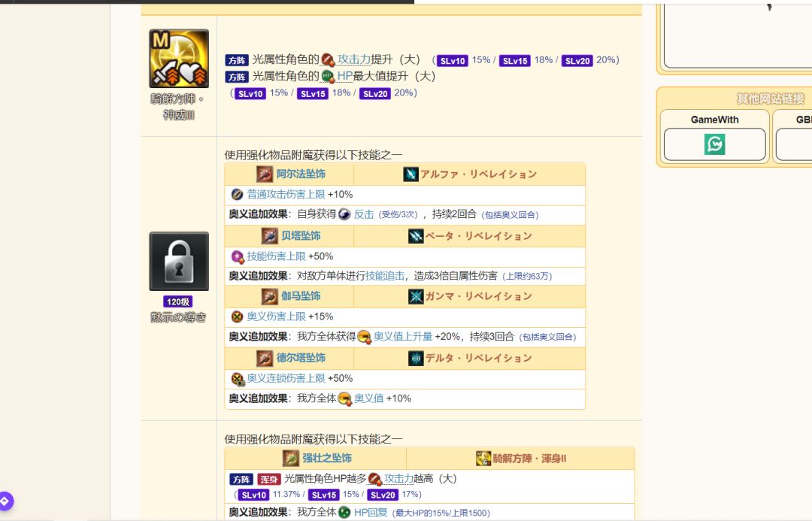Open the 攻击力 link in 渾身 row
The image size is (812, 521).
click(398, 479)
